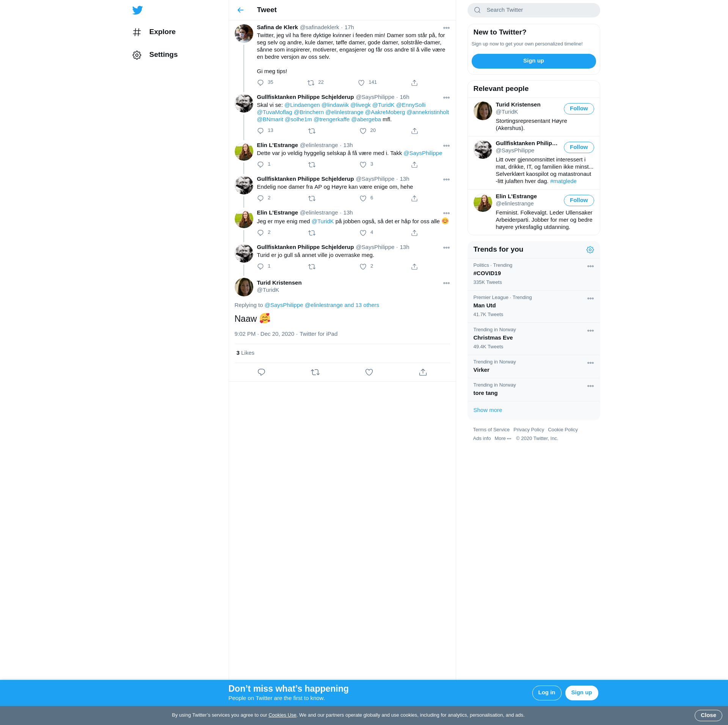Click the blue Sign up button in sidebar

[x=533, y=61]
